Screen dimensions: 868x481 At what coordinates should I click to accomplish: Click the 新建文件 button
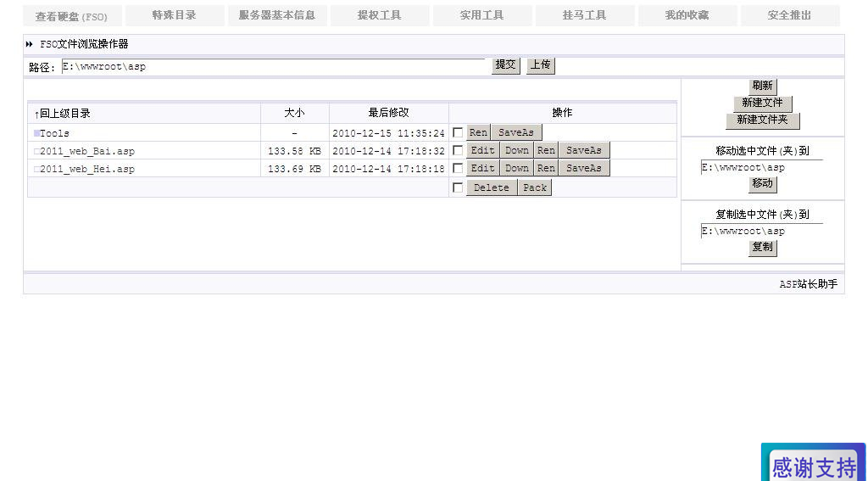[762, 103]
